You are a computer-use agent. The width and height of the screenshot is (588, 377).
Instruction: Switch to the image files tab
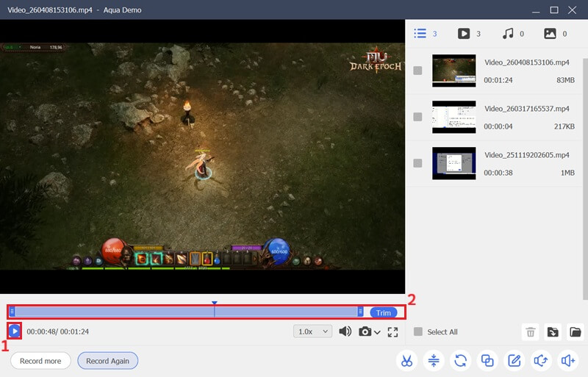556,33
